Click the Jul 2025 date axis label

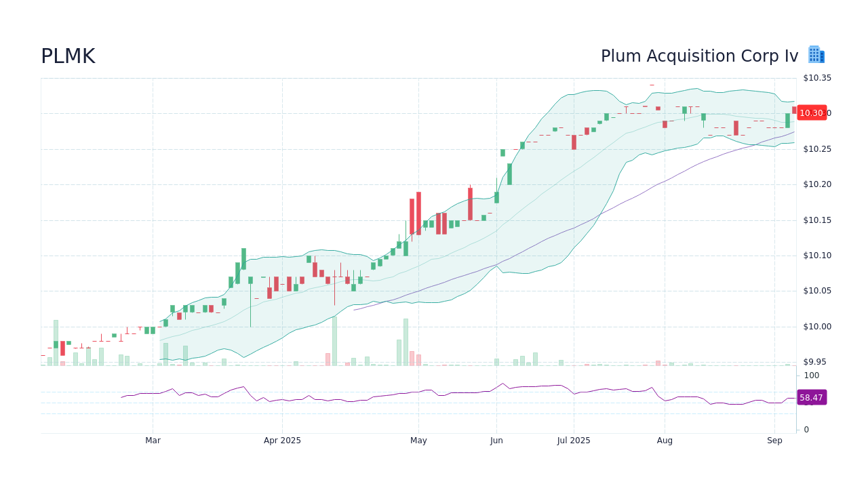point(574,441)
